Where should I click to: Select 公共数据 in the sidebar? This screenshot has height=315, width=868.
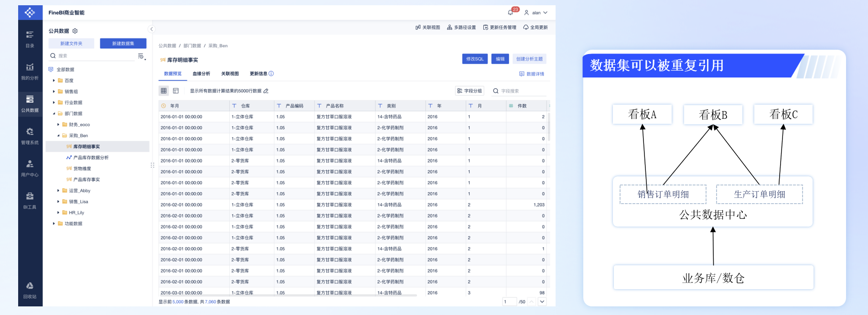[x=30, y=103]
